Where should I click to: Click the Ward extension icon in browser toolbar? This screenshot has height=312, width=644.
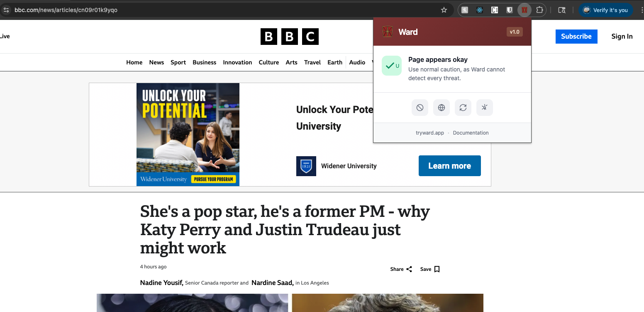pyautogui.click(x=524, y=10)
